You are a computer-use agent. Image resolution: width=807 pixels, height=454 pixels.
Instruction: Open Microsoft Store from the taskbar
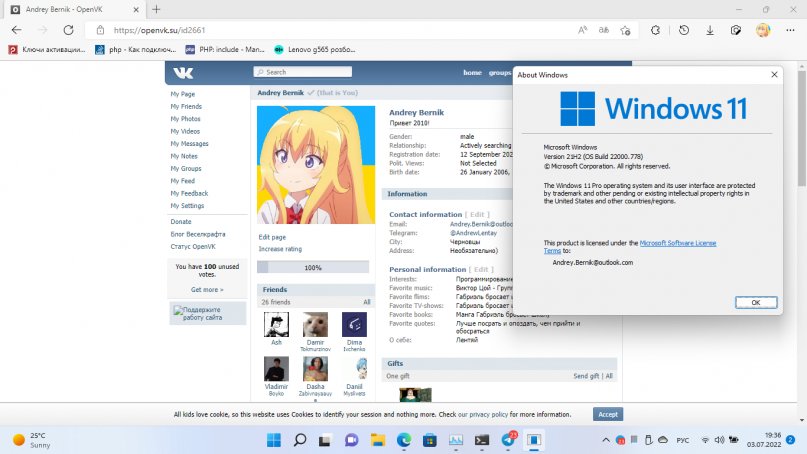click(x=430, y=440)
